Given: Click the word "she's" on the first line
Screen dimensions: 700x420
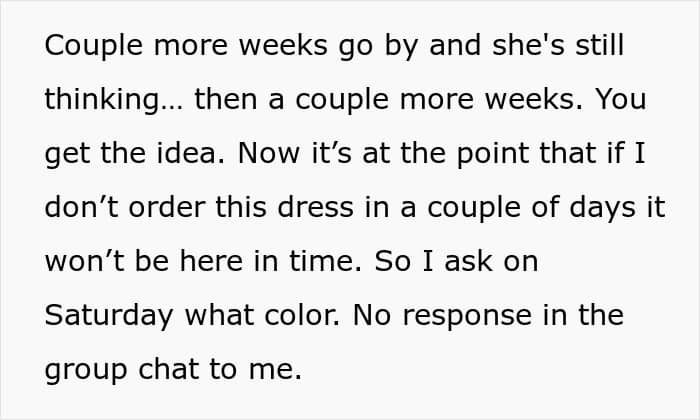Looking at the screenshot, I should pos(528,45).
